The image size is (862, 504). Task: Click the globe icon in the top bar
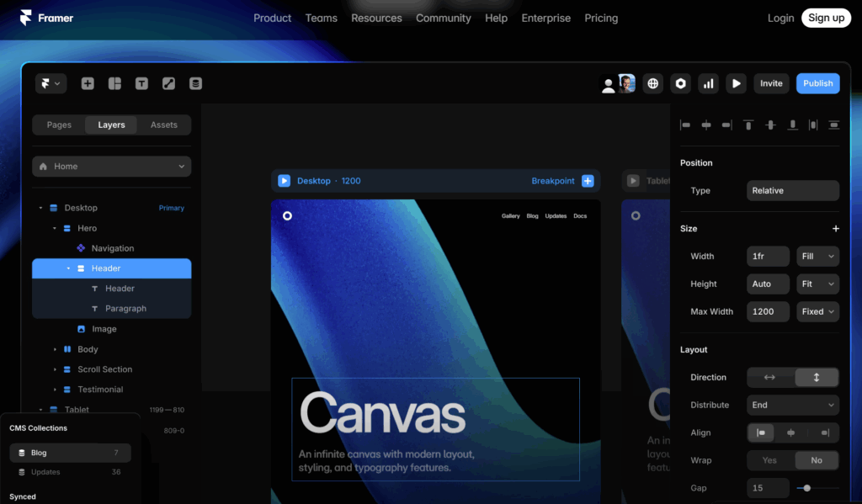[652, 83]
